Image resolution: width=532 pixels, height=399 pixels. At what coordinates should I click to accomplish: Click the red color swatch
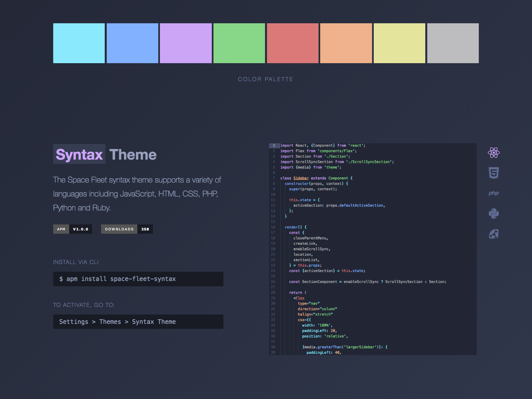click(293, 43)
